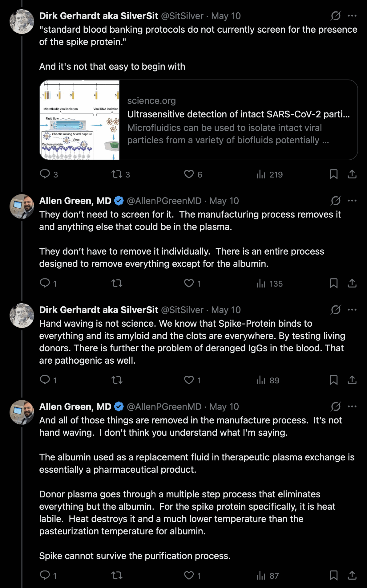
Task: Open the microfluidic diagram thumbnail
Action: [x=79, y=120]
